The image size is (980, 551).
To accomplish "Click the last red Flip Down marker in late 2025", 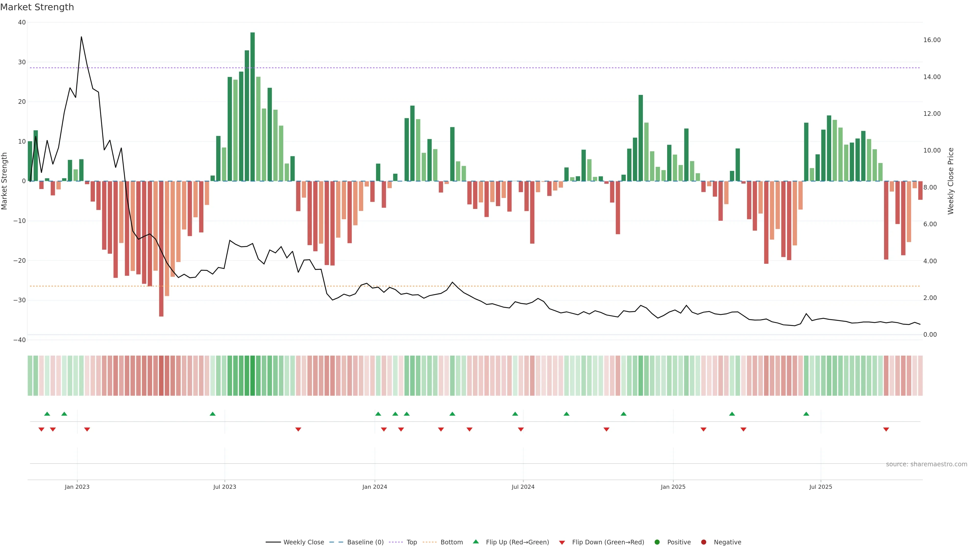I will click(x=886, y=429).
